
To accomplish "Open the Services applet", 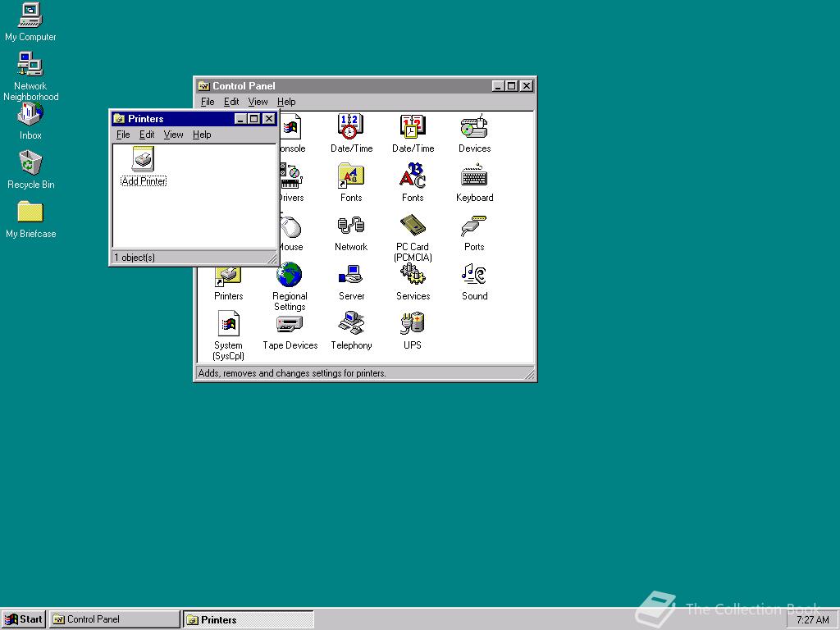I will [413, 281].
